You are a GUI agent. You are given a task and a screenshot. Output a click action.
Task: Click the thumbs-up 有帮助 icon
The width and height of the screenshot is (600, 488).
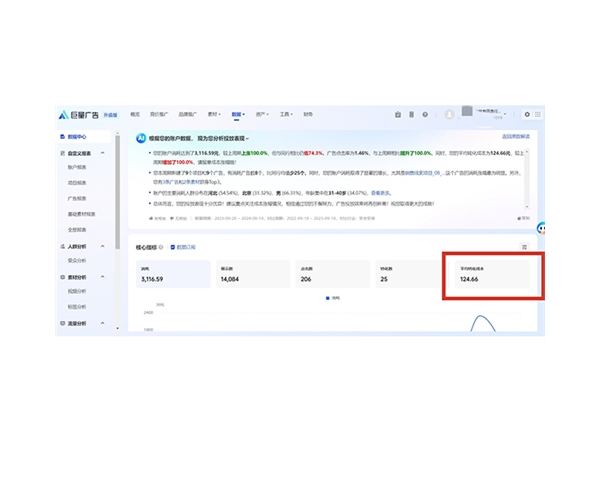pos(151,219)
